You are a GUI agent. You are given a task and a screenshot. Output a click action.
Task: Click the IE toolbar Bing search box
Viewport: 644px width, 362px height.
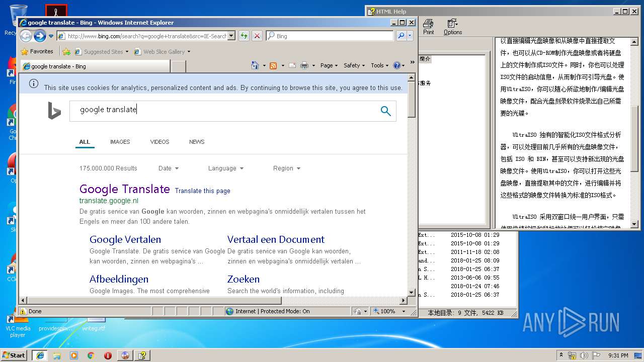[330, 36]
